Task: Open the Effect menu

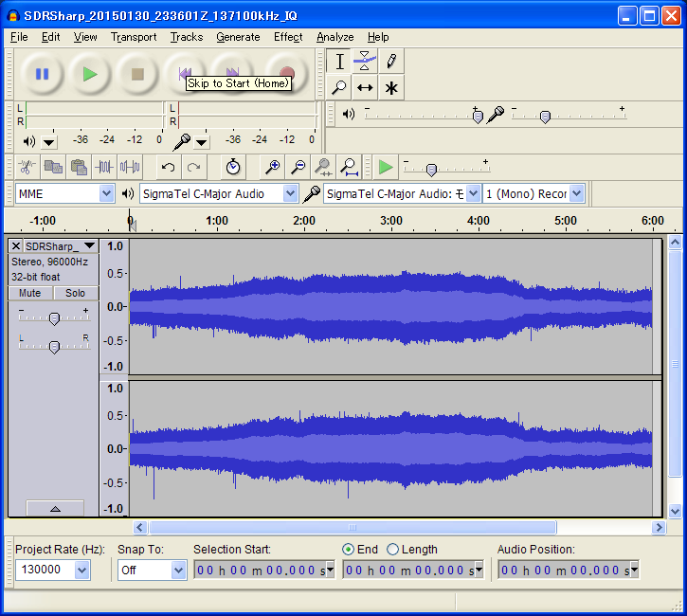Action: [288, 37]
